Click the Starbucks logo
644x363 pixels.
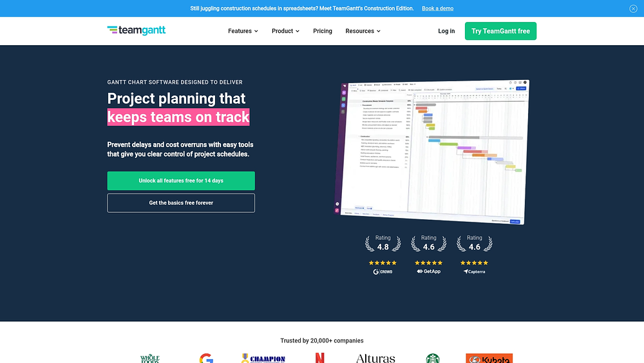[433, 358]
